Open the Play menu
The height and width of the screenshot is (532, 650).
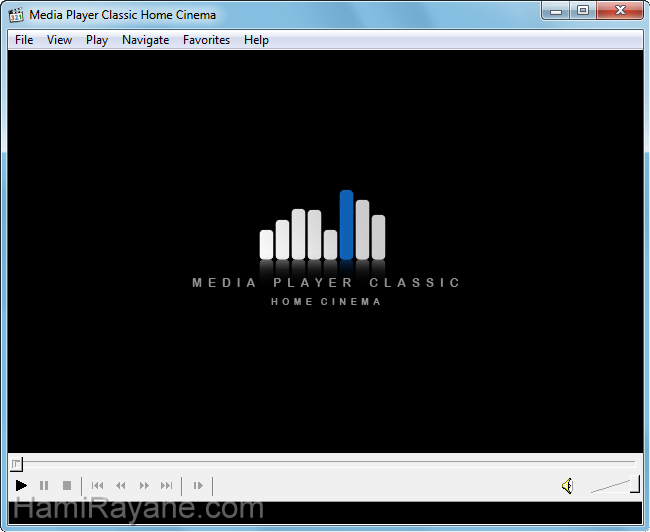[x=97, y=40]
